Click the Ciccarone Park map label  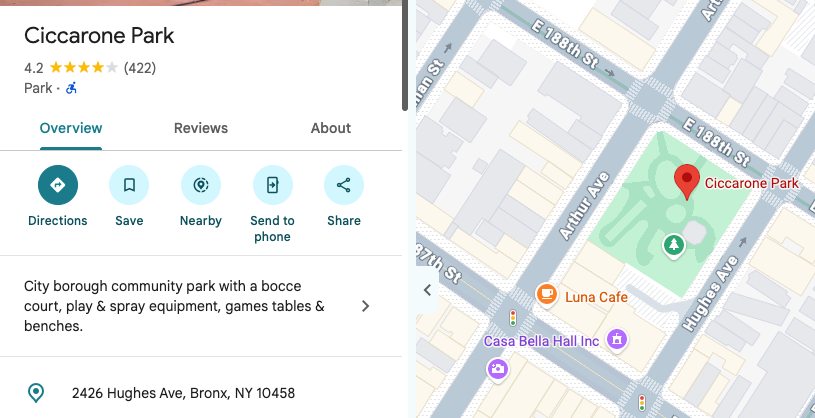click(752, 183)
